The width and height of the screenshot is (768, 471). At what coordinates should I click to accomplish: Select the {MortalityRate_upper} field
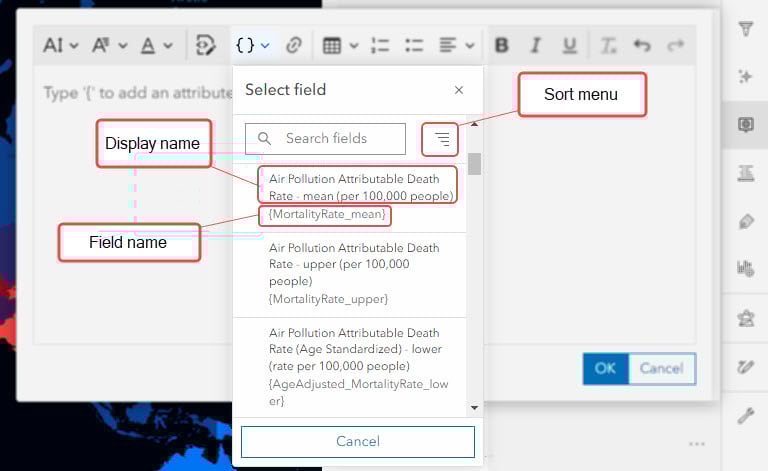349,275
